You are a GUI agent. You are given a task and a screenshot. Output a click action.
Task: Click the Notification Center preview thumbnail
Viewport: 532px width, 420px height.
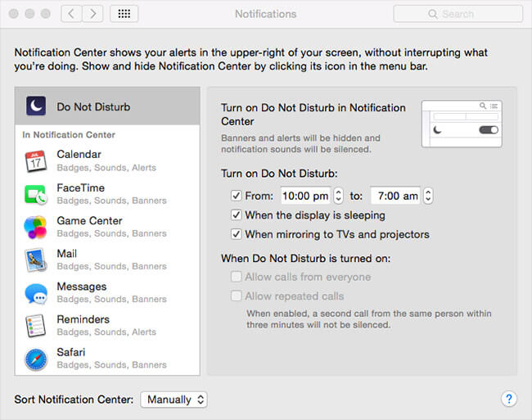click(x=462, y=124)
